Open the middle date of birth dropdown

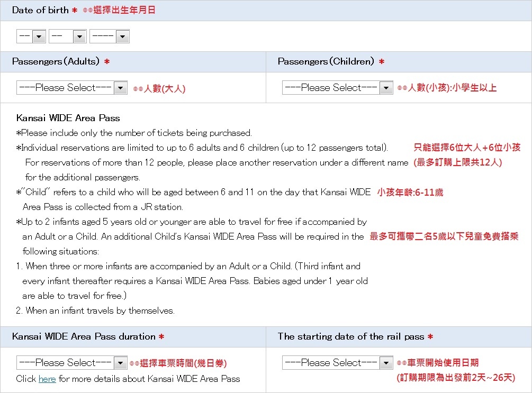(68, 36)
